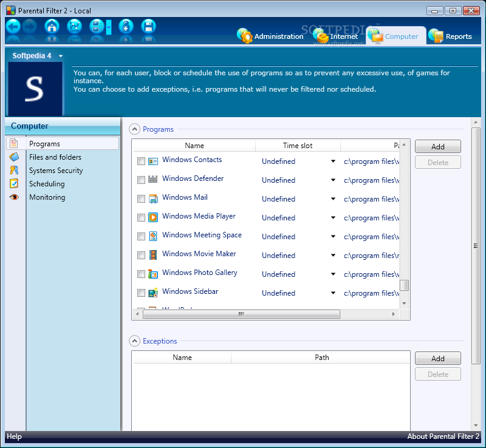Image resolution: width=486 pixels, height=448 pixels.
Task: Select Programs in the Computer sidebar
Action: click(x=63, y=143)
